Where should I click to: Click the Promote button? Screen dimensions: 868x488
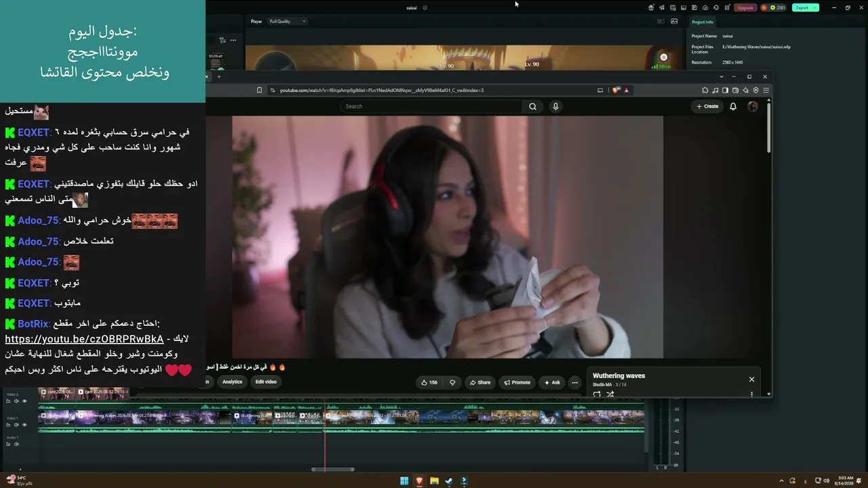coord(517,382)
